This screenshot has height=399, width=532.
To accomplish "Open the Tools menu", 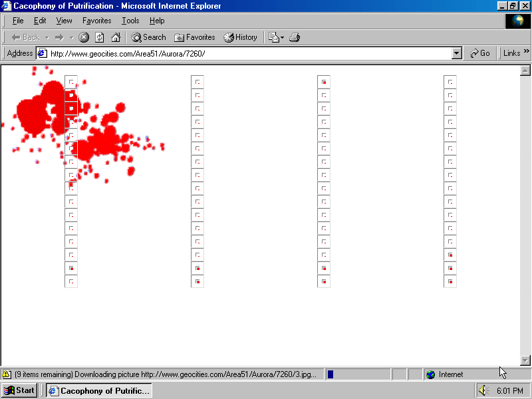I will click(130, 21).
